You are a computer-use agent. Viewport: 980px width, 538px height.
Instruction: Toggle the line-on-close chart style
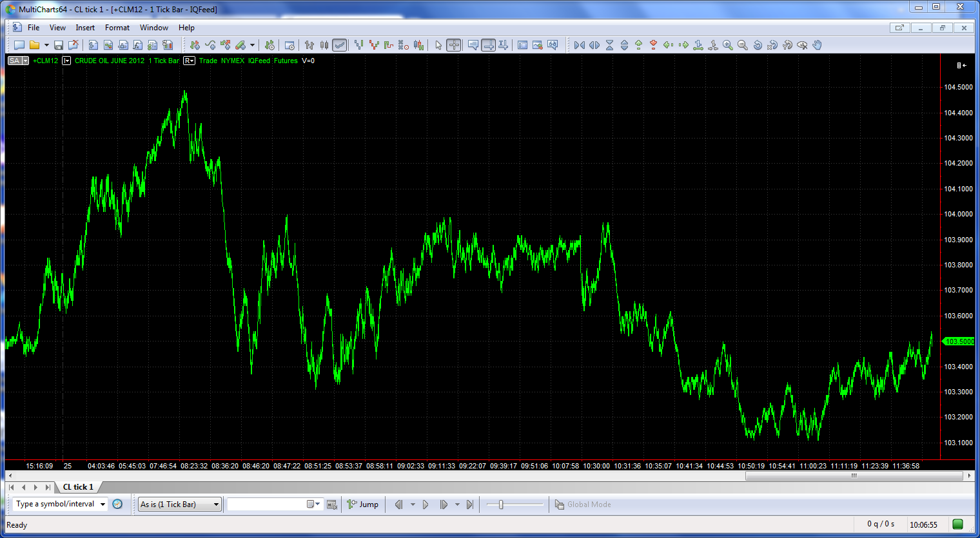340,45
